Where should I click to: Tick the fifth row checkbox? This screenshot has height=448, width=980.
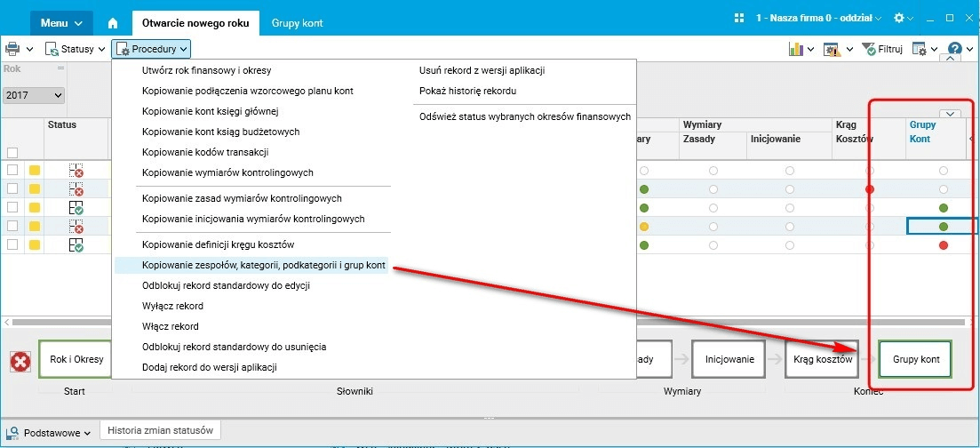point(12,244)
